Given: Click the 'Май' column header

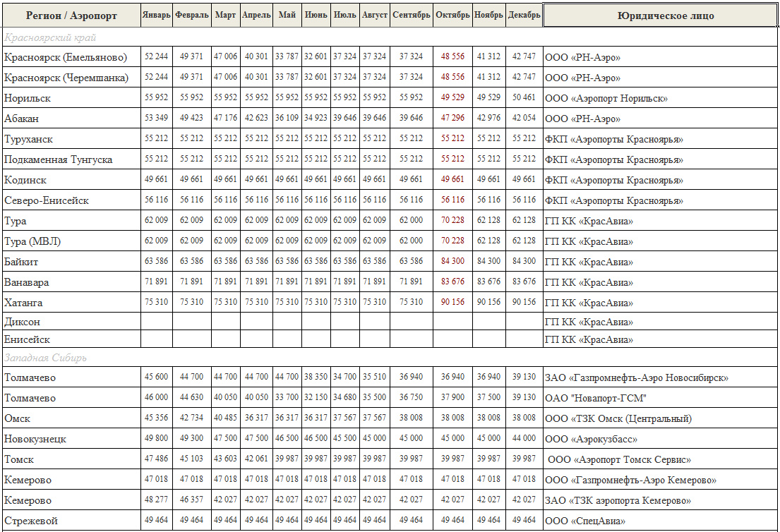Looking at the screenshot, I should [x=287, y=15].
